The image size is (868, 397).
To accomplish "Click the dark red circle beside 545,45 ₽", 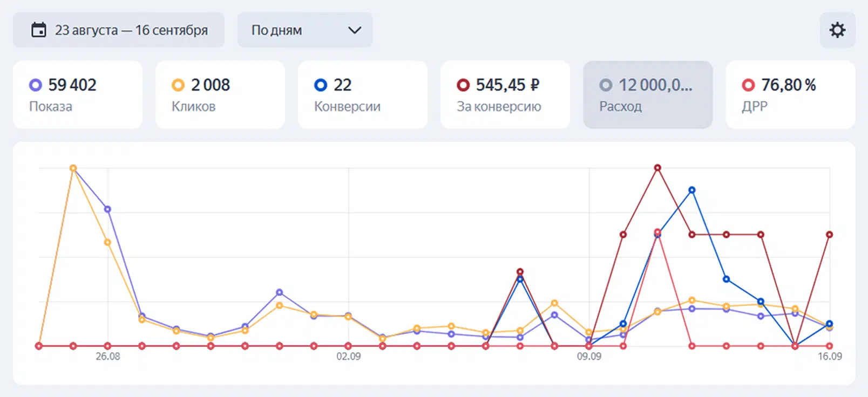I will tap(463, 85).
